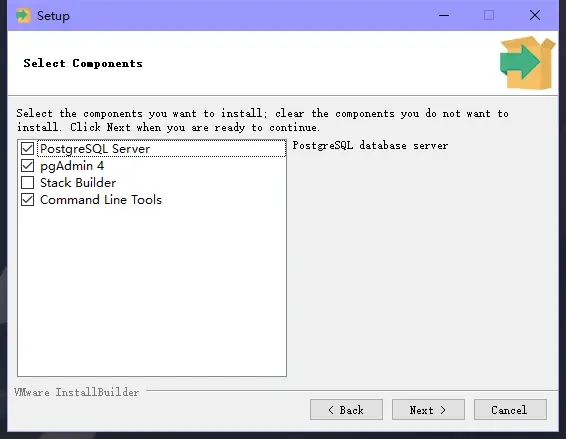
Task: Select the PostgreSQL Server list item label
Action: coord(95,149)
